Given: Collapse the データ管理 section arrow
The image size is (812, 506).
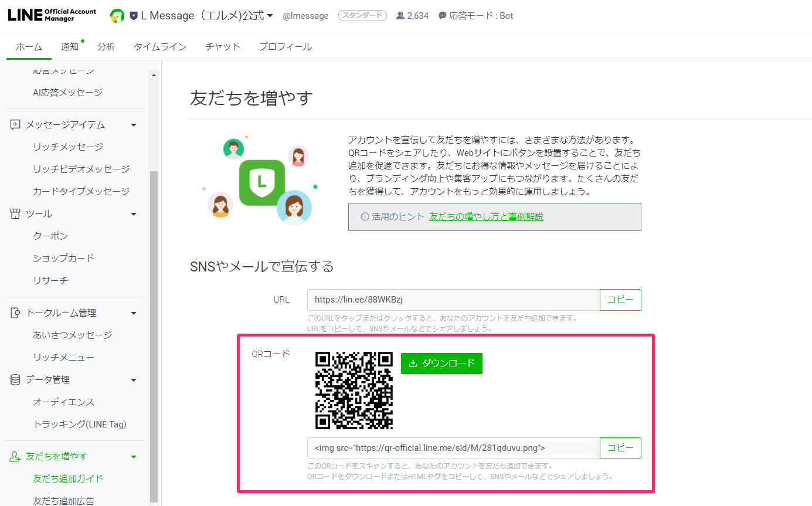Looking at the screenshot, I should 134,380.
